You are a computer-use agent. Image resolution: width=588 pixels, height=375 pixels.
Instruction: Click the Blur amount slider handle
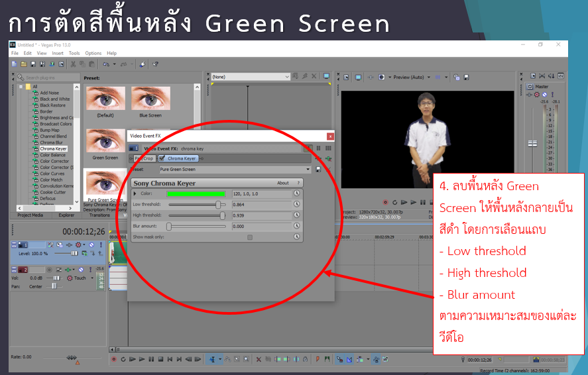pos(169,227)
